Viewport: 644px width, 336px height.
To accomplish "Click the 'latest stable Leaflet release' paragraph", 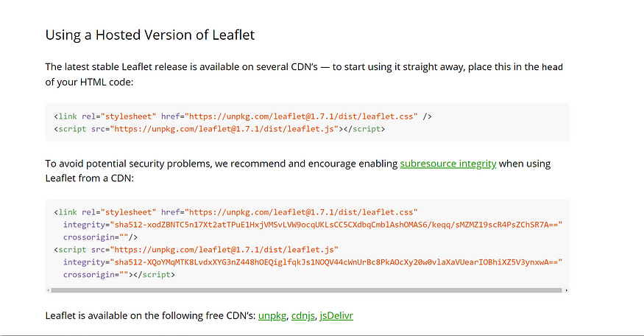I will [x=304, y=74].
